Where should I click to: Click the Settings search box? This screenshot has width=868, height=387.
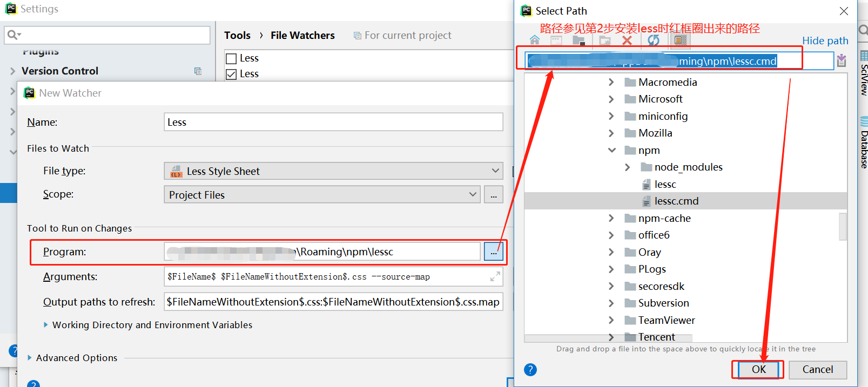tap(107, 35)
